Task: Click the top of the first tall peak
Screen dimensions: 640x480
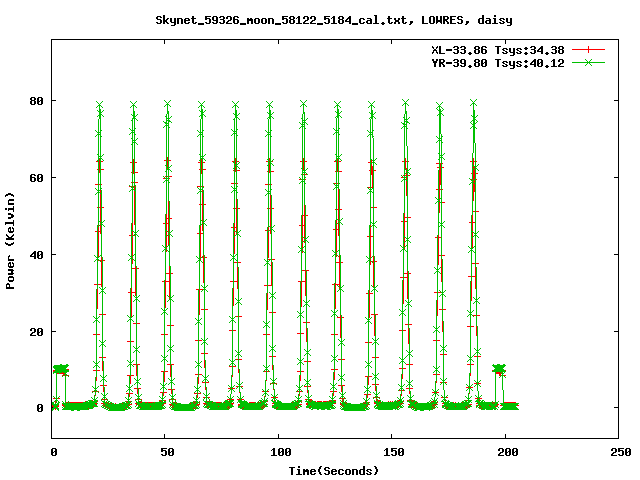Action: coord(99,104)
